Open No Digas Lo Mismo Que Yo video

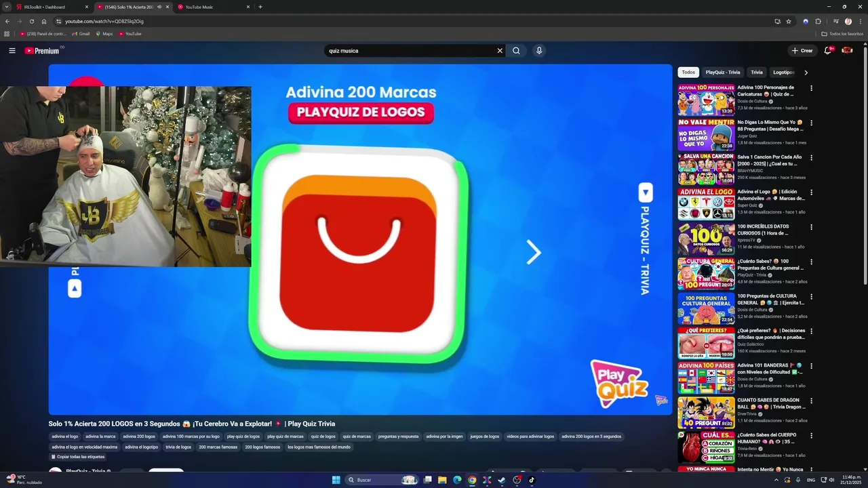pyautogui.click(x=771, y=125)
